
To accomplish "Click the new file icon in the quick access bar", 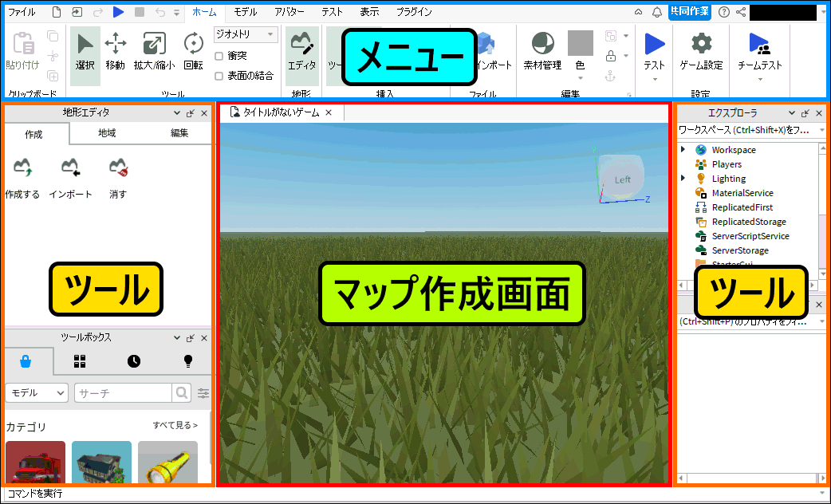I will 57,12.
